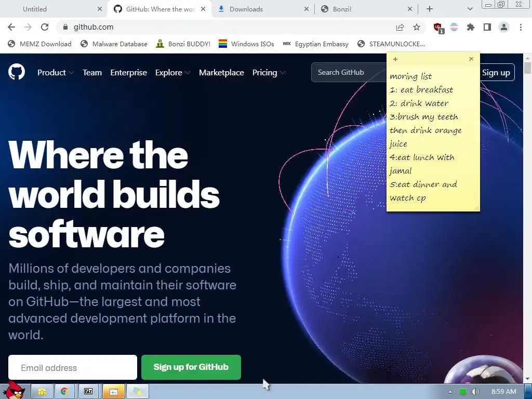Open the yellow taskbar icon beside Start
This screenshot has width=532, height=399.
pos(42,392)
